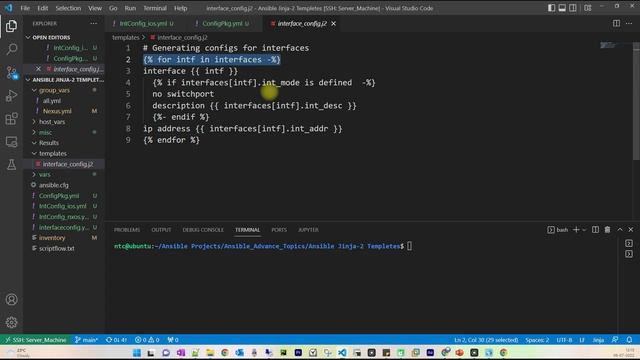
Task: Open the Run and Debug view icon
Action: 11,96
